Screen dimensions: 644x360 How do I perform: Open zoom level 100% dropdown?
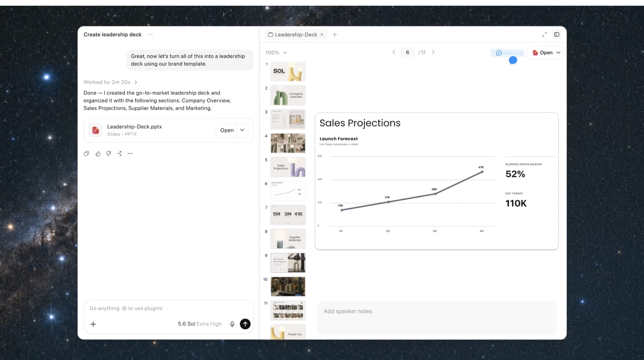(276, 52)
